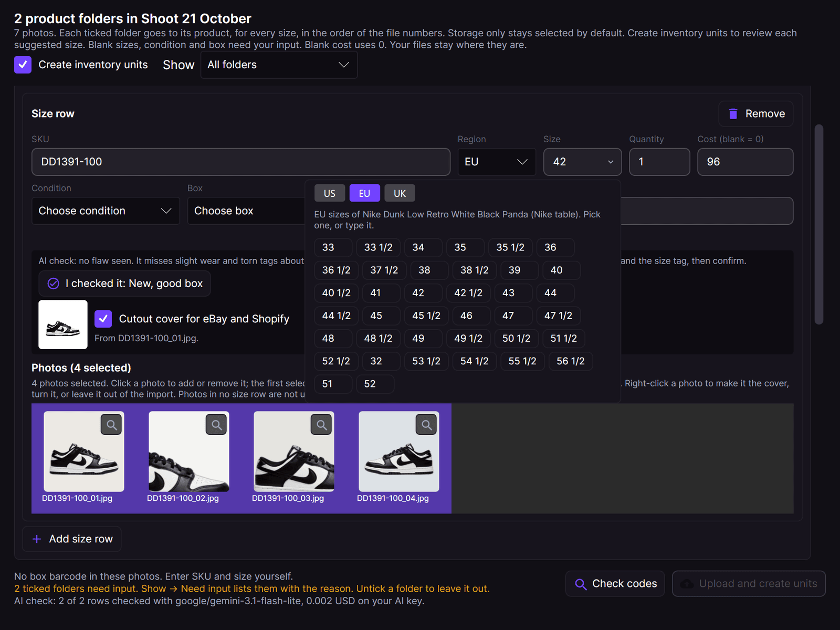The image size is (840, 630).
Task: Open the Choose condition dropdown
Action: tap(106, 211)
